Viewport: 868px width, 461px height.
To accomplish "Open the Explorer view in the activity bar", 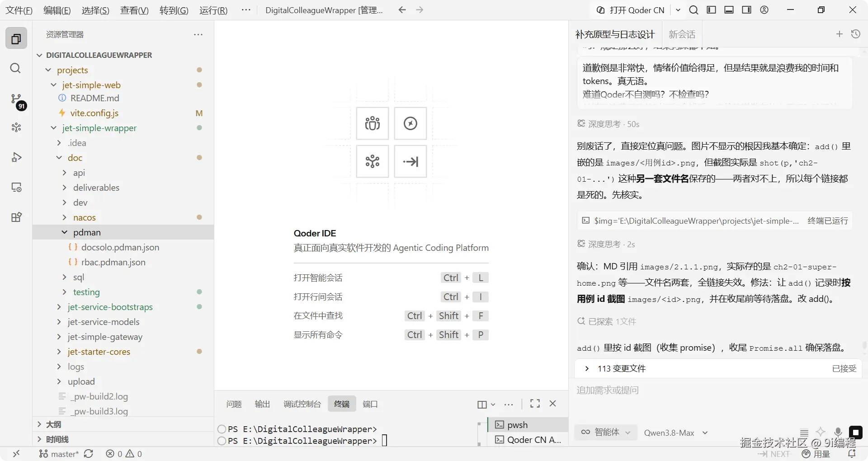I will 16,38.
